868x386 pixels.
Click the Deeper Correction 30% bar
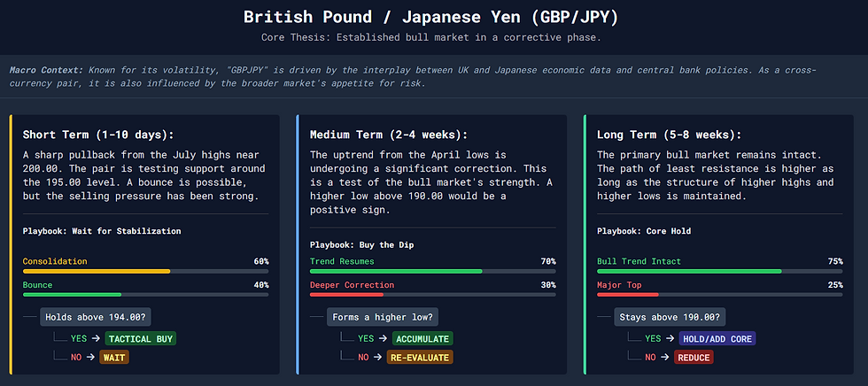433,295
